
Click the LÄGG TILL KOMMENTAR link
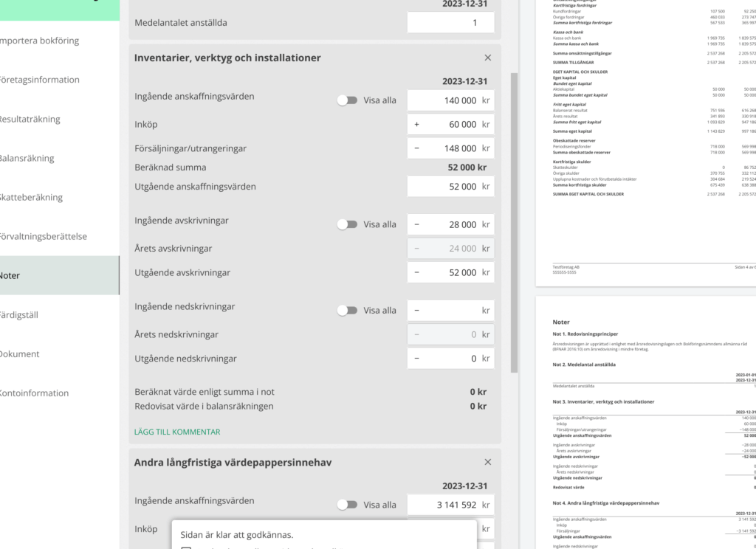click(x=177, y=432)
